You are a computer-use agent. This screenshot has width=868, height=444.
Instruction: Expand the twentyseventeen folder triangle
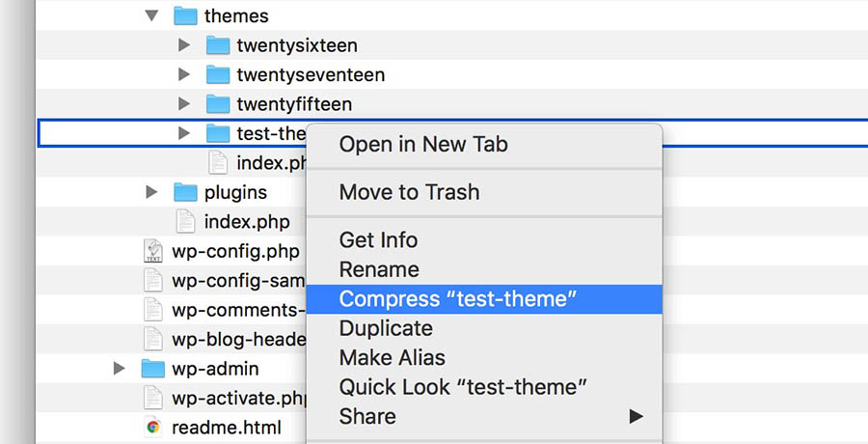[x=185, y=74]
